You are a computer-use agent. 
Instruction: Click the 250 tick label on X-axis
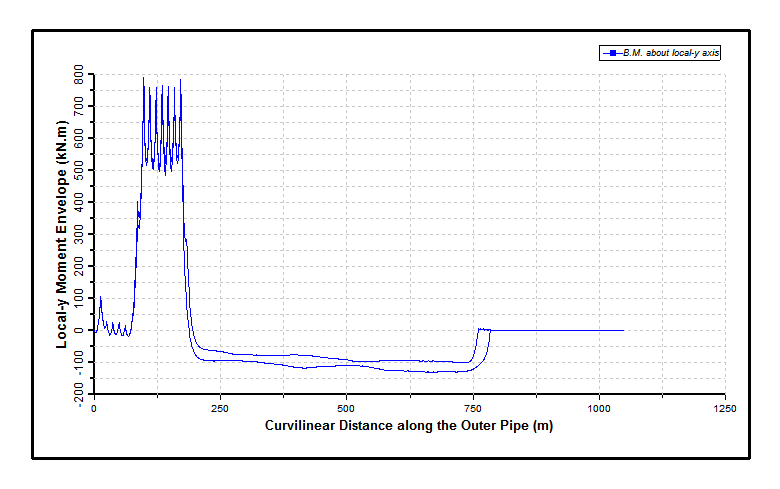click(219, 408)
